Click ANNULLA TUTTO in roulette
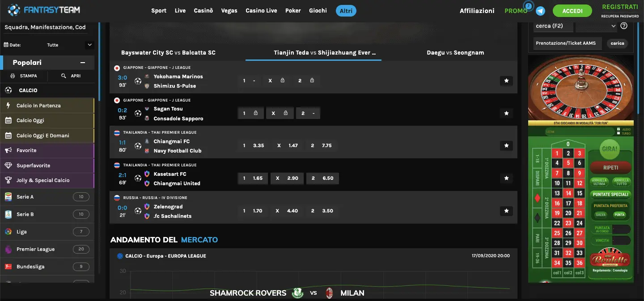 point(621,182)
